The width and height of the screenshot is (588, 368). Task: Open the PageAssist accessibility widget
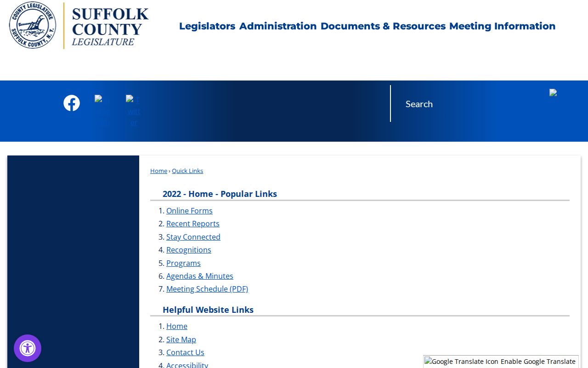point(28,348)
